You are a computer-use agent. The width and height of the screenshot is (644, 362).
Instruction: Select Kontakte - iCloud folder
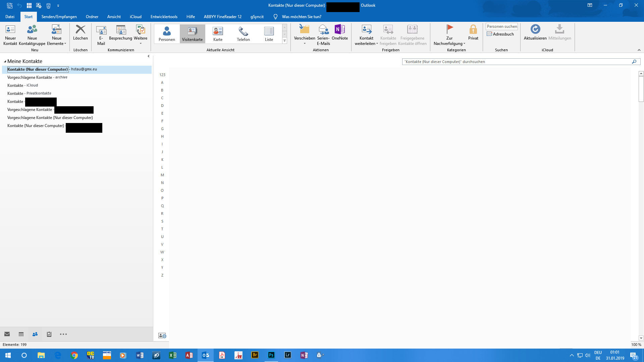[x=22, y=85]
